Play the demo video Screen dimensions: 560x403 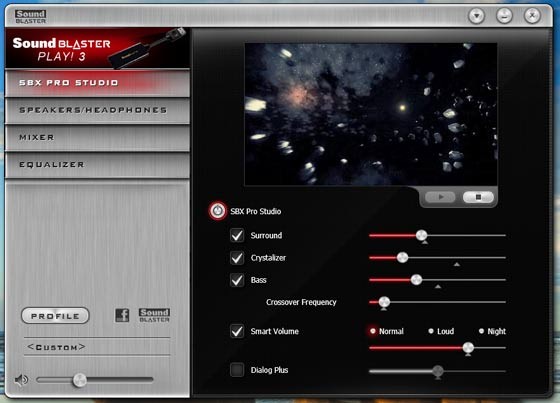point(441,197)
